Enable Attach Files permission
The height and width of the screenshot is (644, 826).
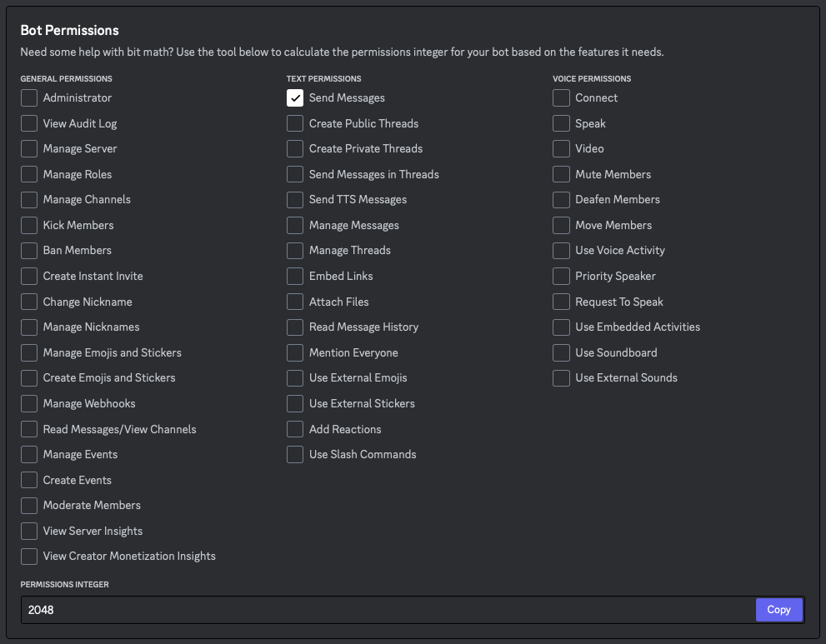[294, 302]
